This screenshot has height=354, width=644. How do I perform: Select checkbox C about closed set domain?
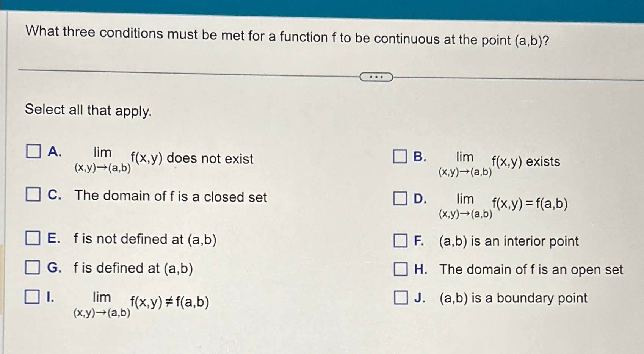[33, 195]
